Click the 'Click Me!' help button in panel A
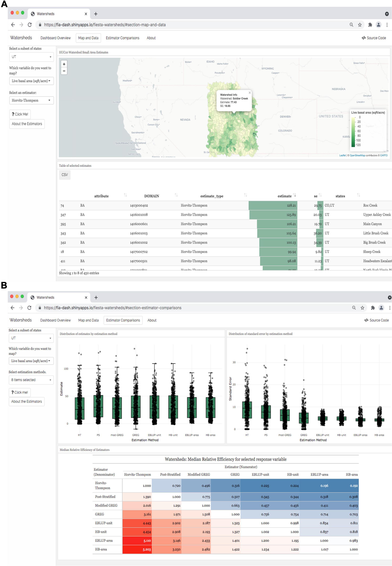 (20, 114)
